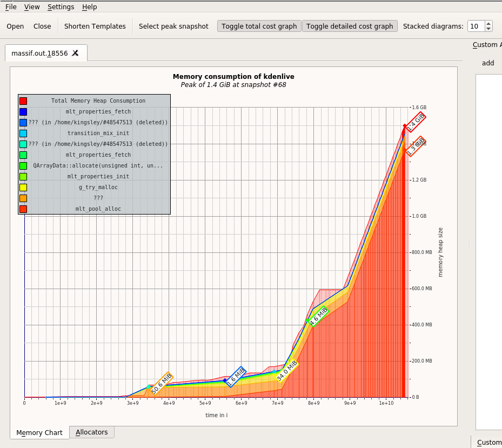Click the 1.3 GiB chart label

pyautogui.click(x=416, y=146)
